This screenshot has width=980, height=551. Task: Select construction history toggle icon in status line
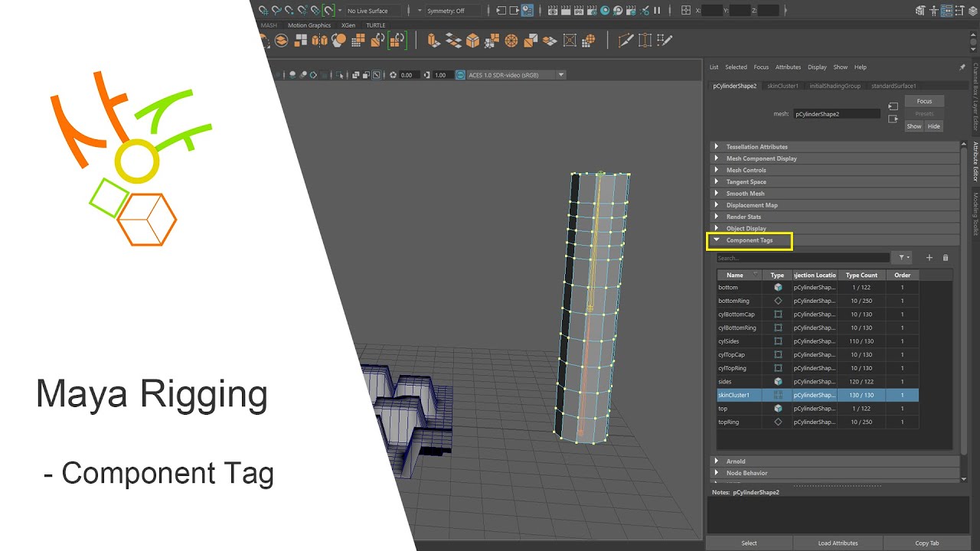[527, 11]
